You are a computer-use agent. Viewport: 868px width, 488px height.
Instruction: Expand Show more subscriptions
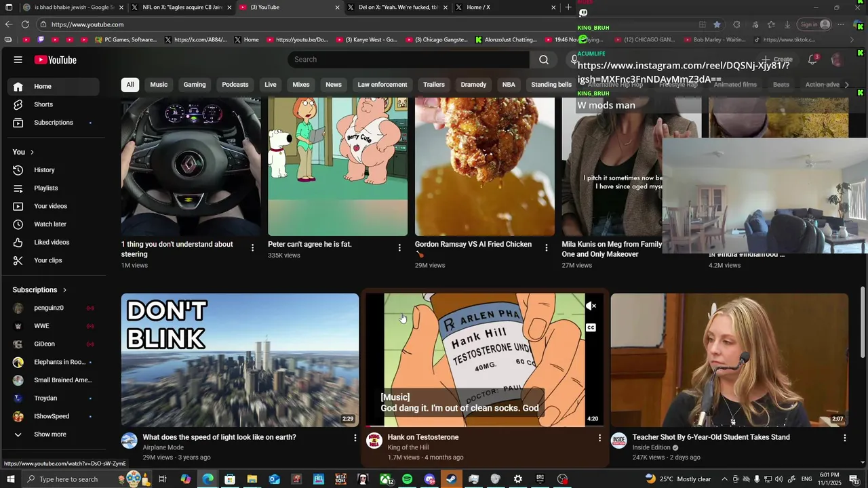(53, 434)
